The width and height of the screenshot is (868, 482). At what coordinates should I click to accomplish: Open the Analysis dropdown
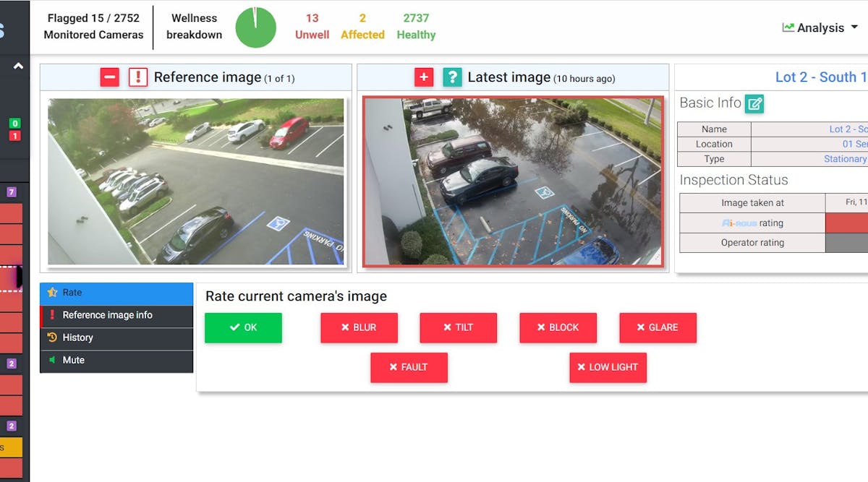[820, 27]
